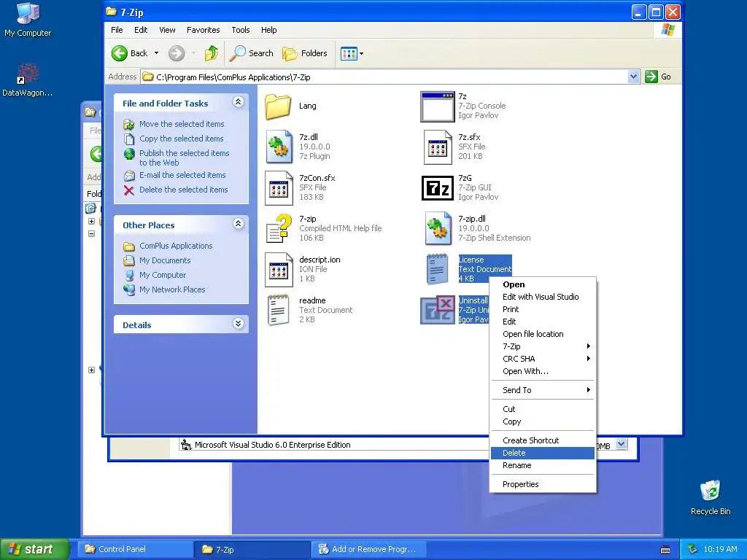The image size is (747, 560).
Task: Expand the Send To submenu
Action: coord(543,390)
